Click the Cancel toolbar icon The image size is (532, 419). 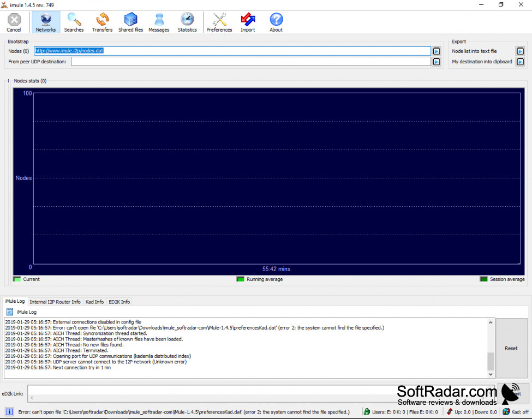point(14,22)
